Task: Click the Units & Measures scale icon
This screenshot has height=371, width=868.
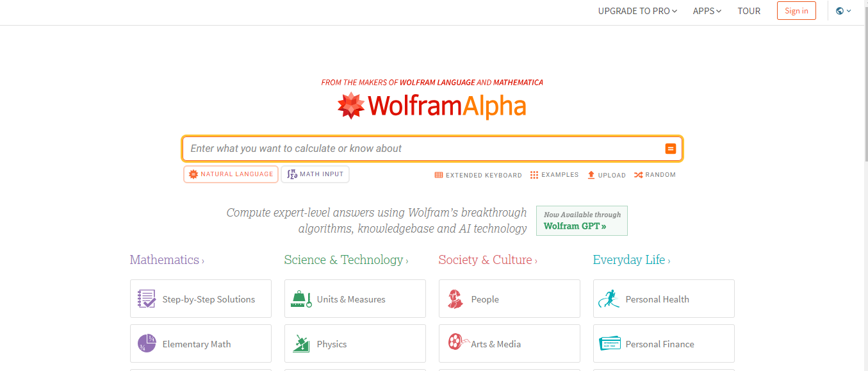Action: (x=301, y=299)
